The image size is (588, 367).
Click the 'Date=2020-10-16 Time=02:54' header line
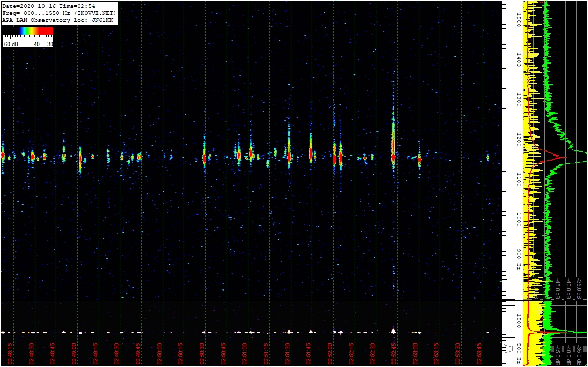coord(49,6)
